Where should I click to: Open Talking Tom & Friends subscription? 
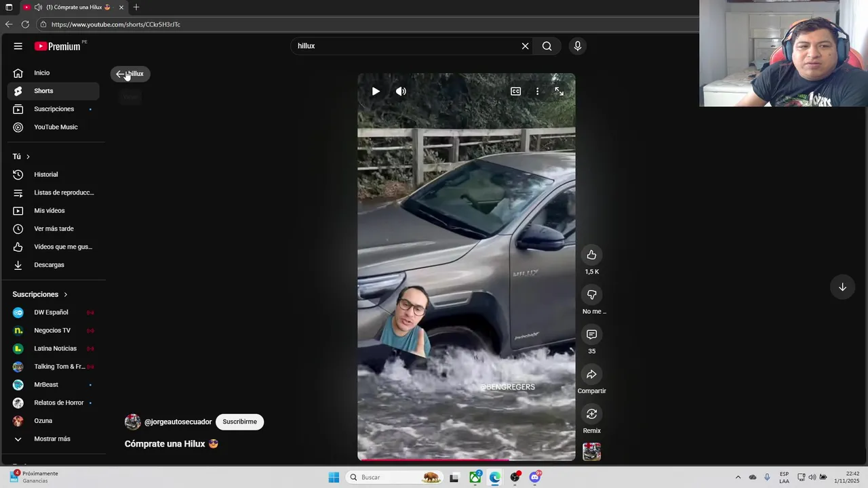pos(53,367)
